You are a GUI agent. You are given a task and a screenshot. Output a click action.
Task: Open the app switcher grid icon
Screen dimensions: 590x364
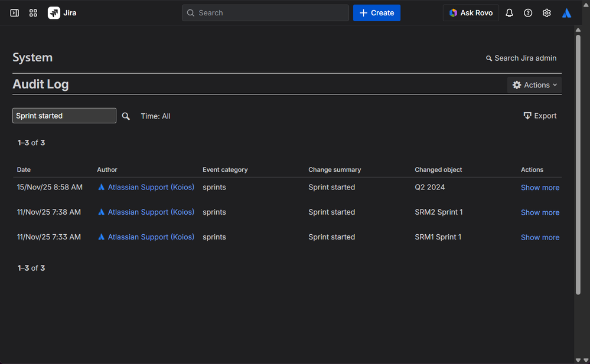33,13
